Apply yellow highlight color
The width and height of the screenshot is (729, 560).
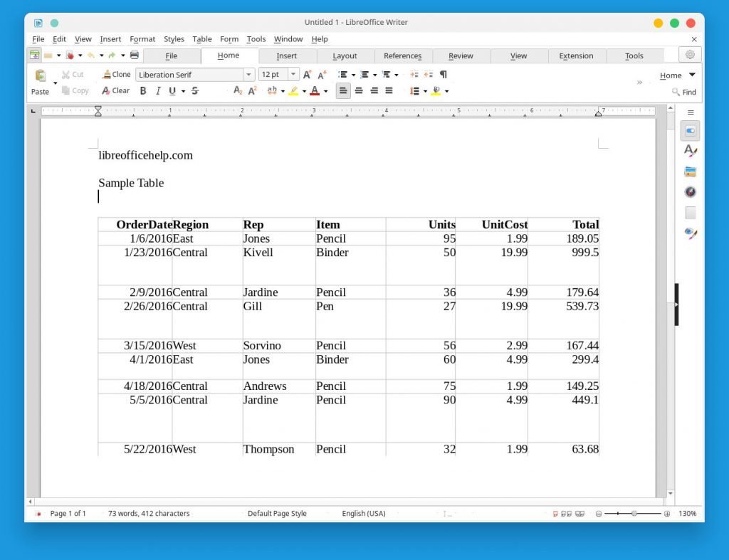293,90
